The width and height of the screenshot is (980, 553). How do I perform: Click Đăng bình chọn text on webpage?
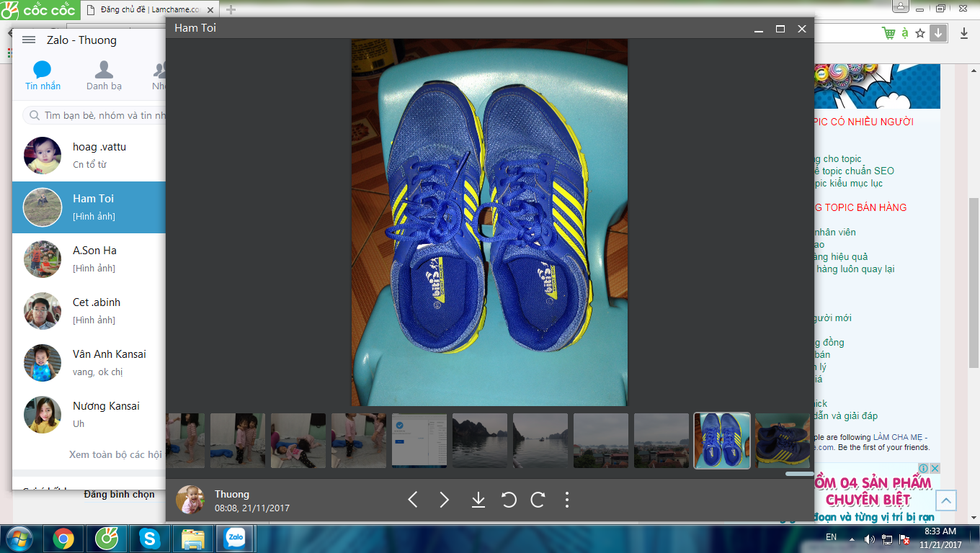[119, 494]
